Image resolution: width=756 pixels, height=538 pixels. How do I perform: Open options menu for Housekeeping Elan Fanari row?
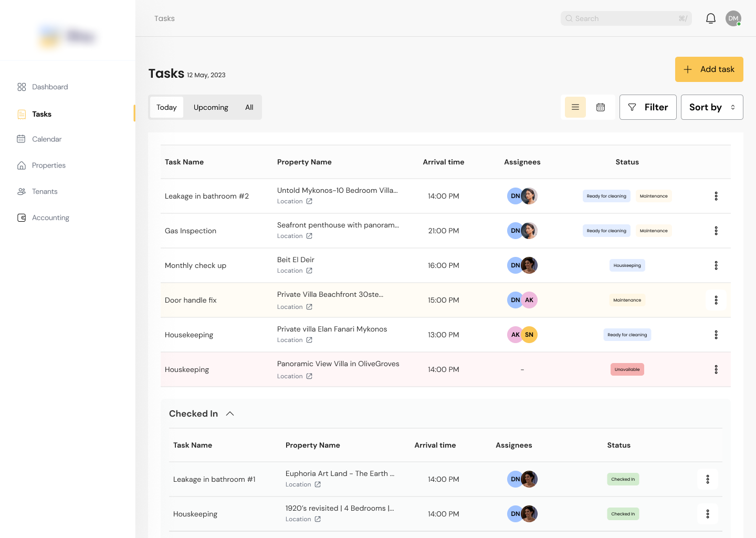click(x=716, y=335)
